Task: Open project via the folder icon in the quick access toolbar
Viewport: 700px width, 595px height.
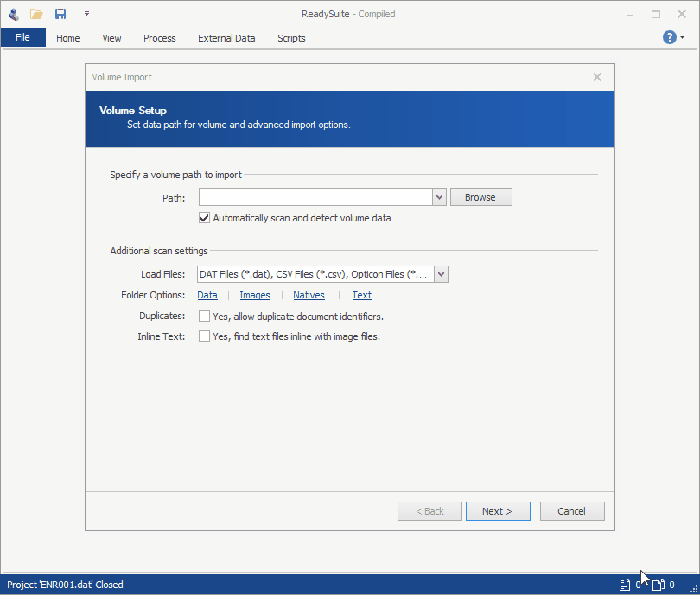Action: (36, 15)
